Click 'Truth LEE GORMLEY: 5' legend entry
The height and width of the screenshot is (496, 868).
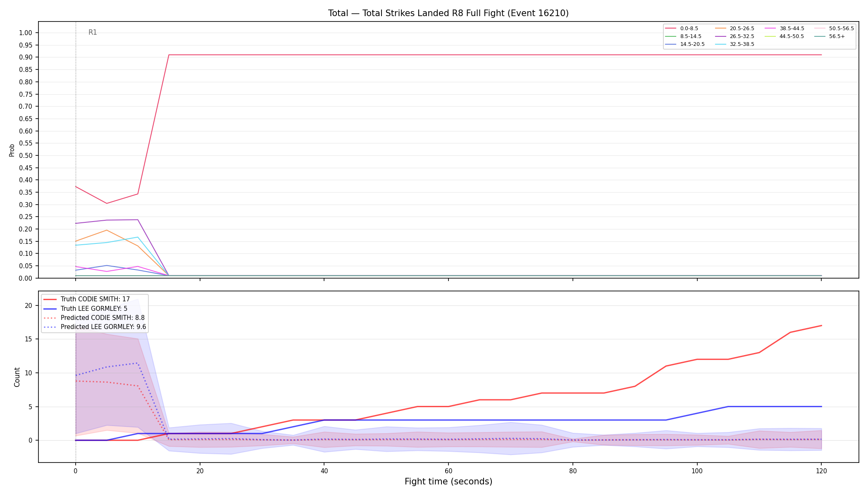pos(85,309)
